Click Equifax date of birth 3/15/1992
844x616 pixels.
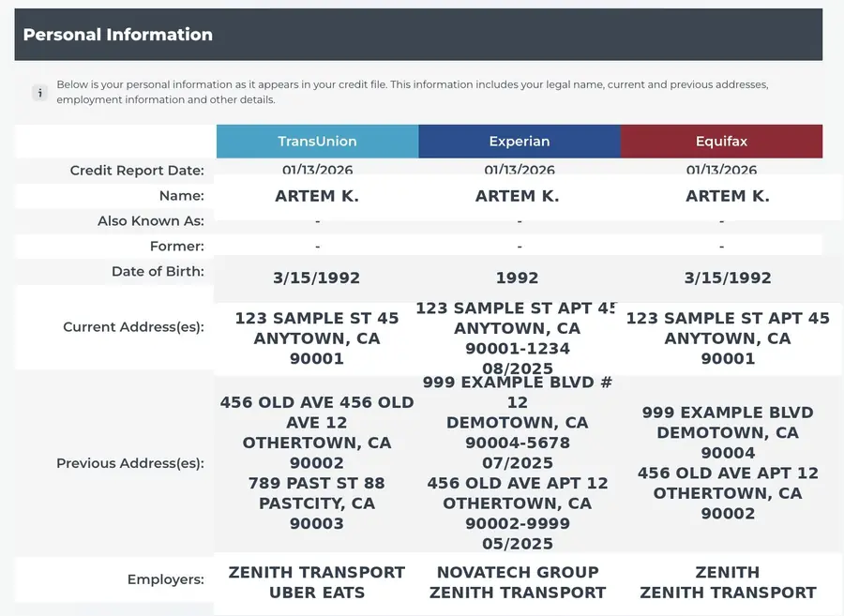[728, 278]
